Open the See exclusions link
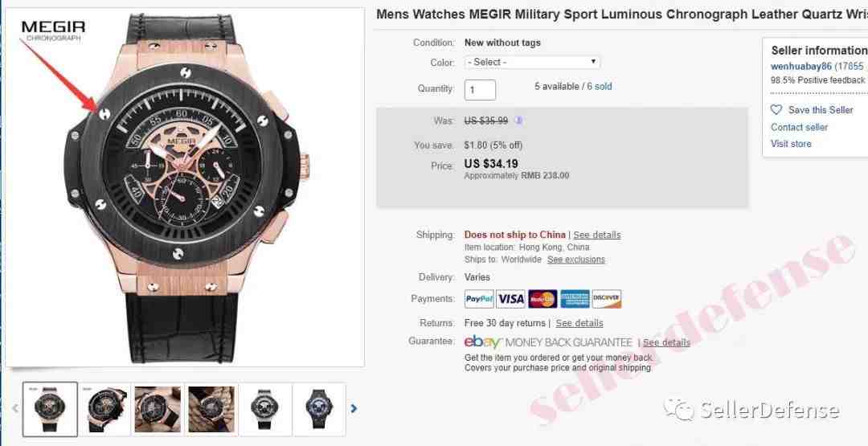The height and width of the screenshot is (446, 868). 576,259
